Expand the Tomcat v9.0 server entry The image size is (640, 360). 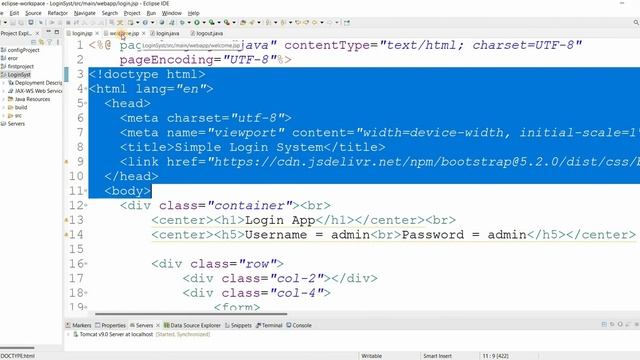68,334
